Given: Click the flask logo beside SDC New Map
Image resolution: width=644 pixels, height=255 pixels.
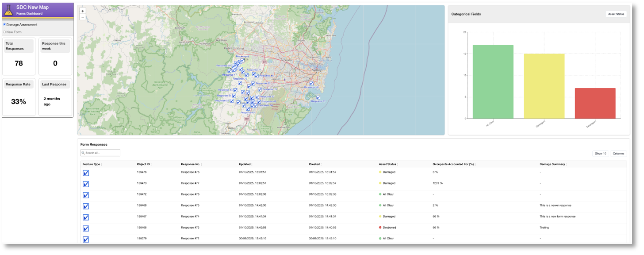Looking at the screenshot, I should (x=8, y=10).
